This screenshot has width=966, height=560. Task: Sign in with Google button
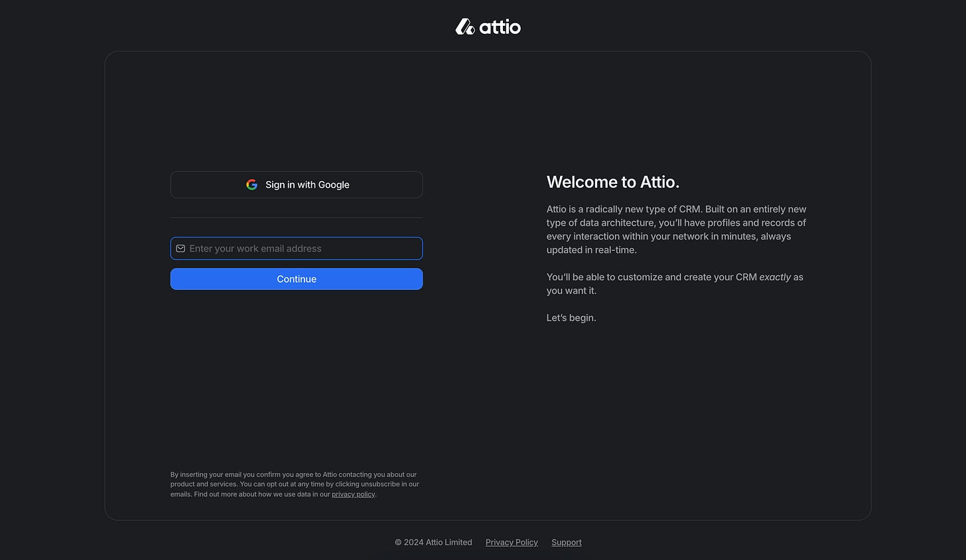297,184
